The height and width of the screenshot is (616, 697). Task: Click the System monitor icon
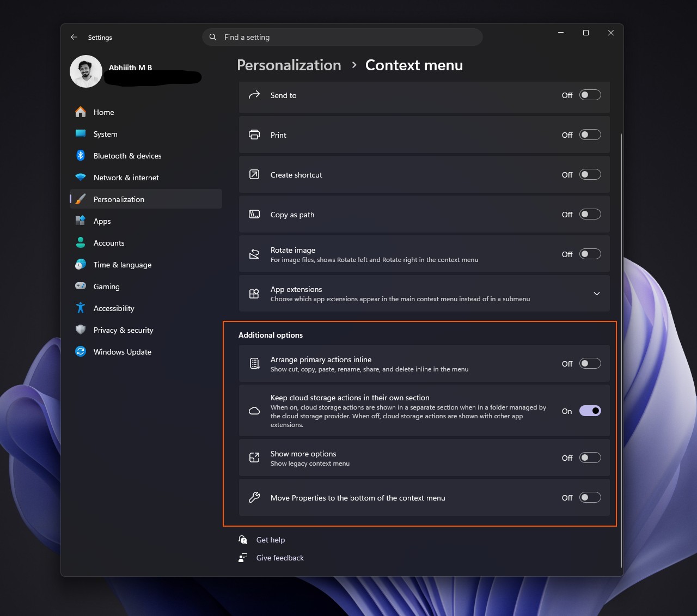click(x=81, y=133)
